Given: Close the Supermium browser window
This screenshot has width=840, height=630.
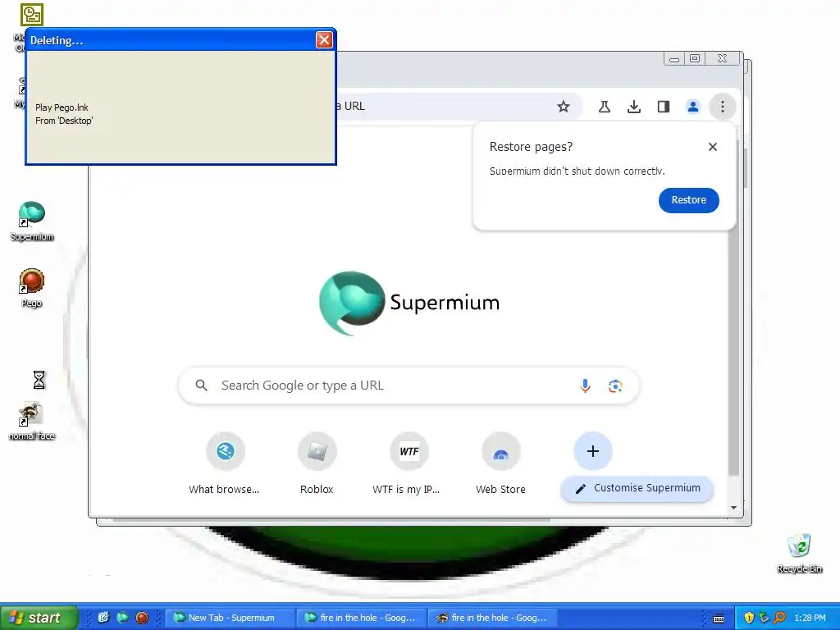Looking at the screenshot, I should click(722, 59).
